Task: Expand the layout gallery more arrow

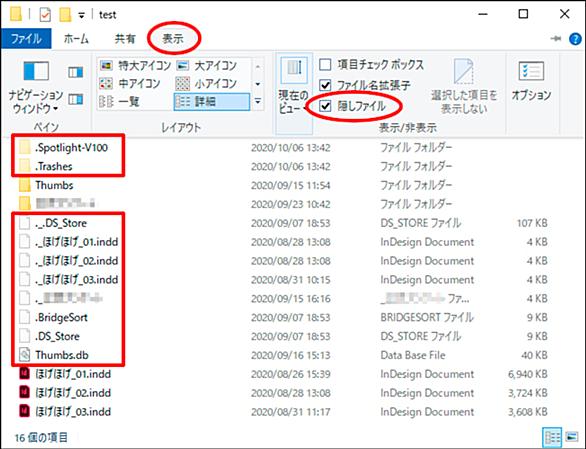Action: click(258, 101)
